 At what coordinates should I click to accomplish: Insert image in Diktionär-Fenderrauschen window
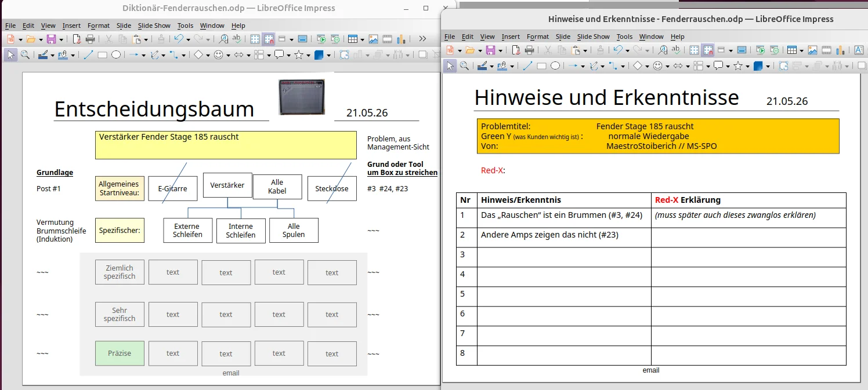(x=373, y=39)
